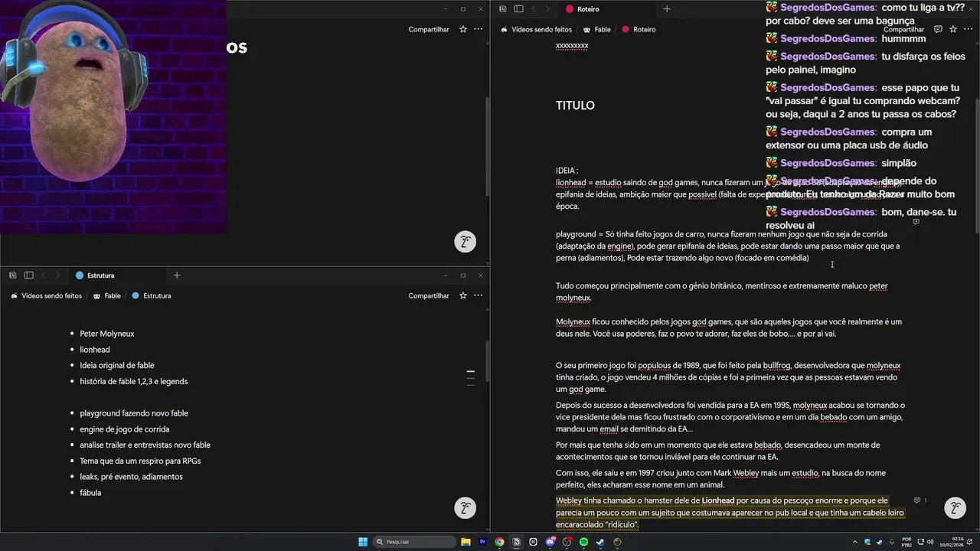This screenshot has height=551, width=980.
Task: Open comments panel in Roteiro window
Action: click(938, 29)
